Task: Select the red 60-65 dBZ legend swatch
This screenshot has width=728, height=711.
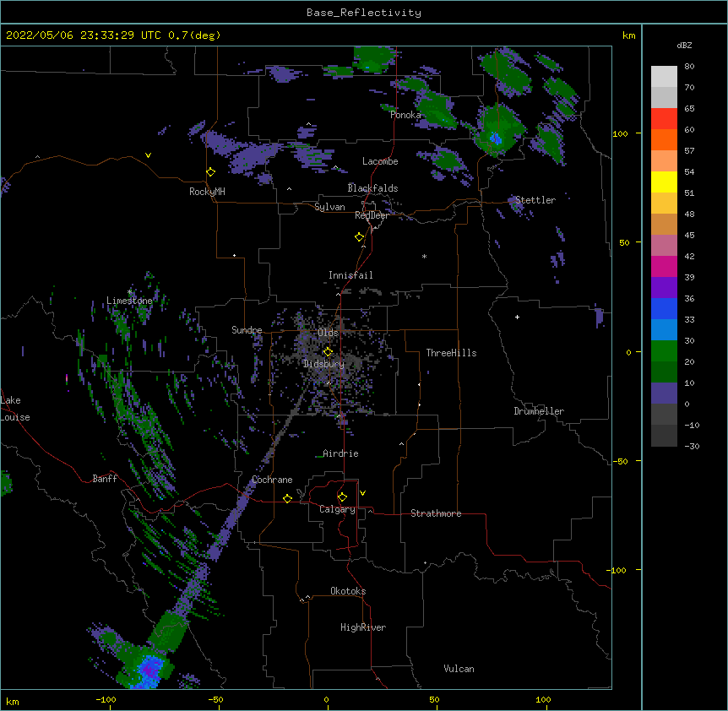Action: [x=664, y=119]
